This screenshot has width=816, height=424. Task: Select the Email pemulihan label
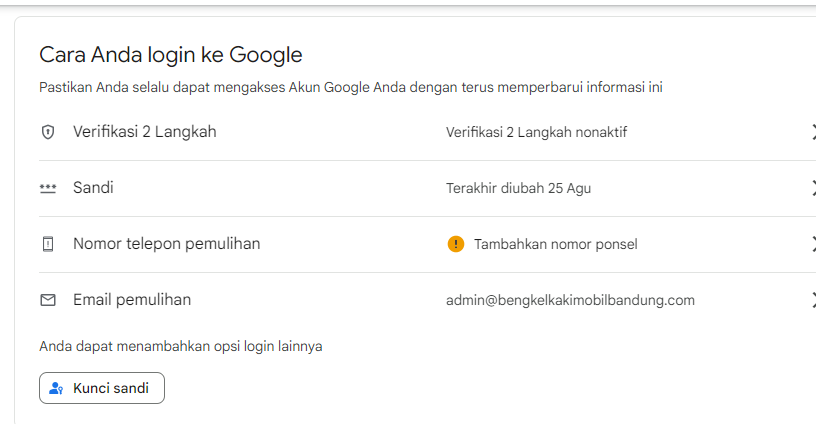pos(132,300)
